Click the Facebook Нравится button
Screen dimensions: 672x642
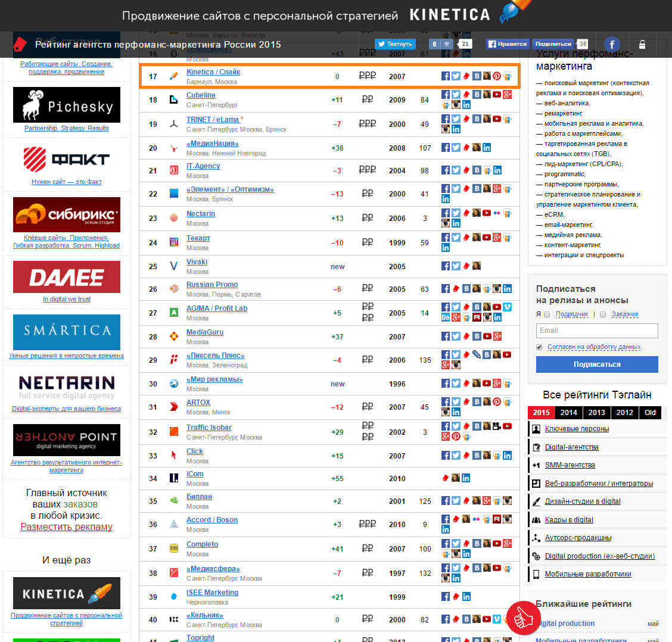[x=508, y=43]
